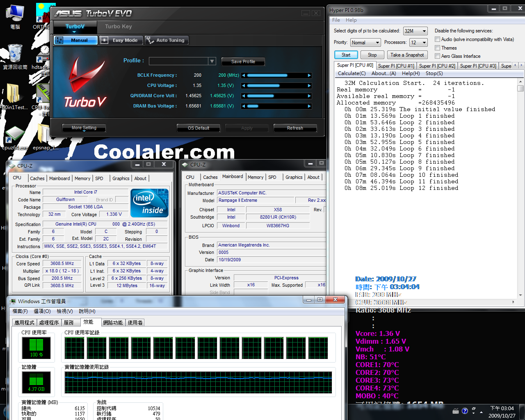Click the 'Loop 12 finished' log line
This screenshot has width=525, height=420.
tap(402, 188)
